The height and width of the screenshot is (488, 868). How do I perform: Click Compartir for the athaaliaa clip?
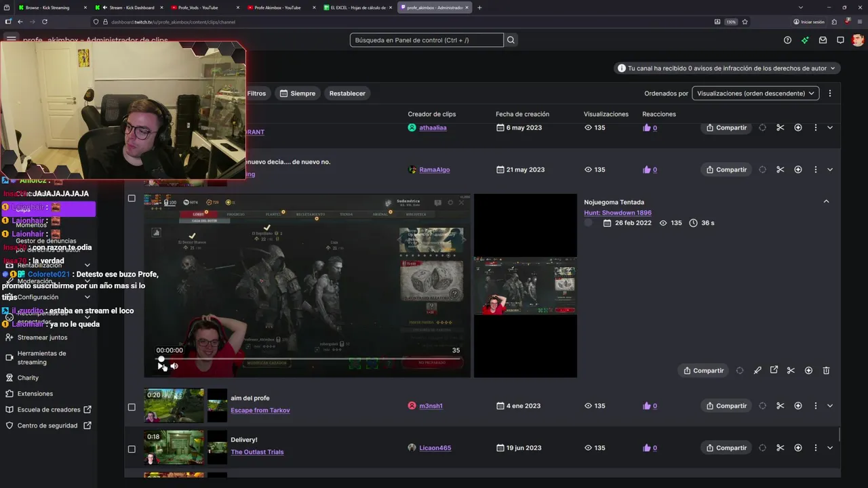[x=726, y=127]
